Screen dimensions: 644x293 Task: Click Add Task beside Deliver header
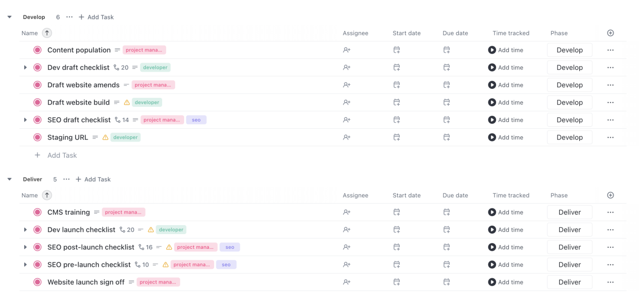click(x=94, y=179)
